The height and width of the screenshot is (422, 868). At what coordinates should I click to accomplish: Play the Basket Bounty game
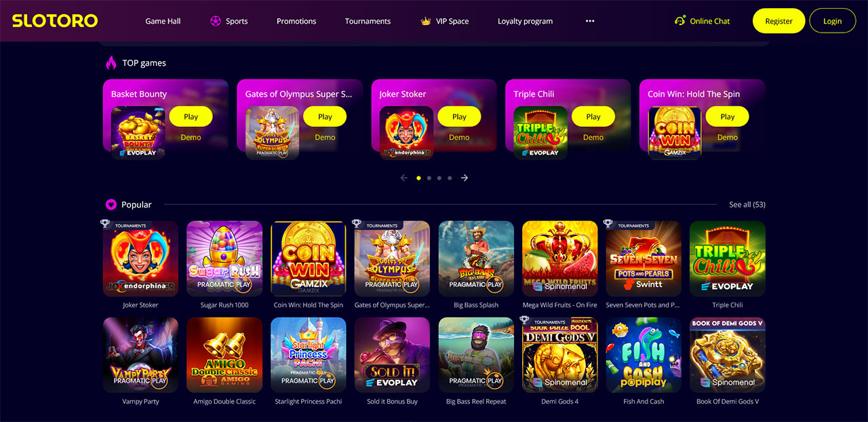(191, 117)
